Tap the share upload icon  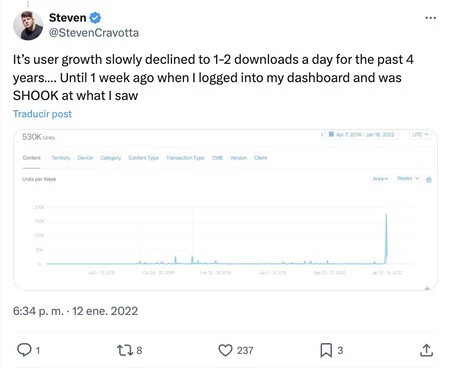tap(426, 350)
